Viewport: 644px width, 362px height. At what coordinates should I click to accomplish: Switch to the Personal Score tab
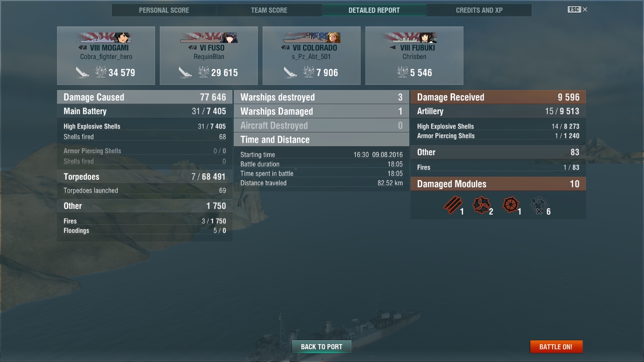tap(164, 10)
